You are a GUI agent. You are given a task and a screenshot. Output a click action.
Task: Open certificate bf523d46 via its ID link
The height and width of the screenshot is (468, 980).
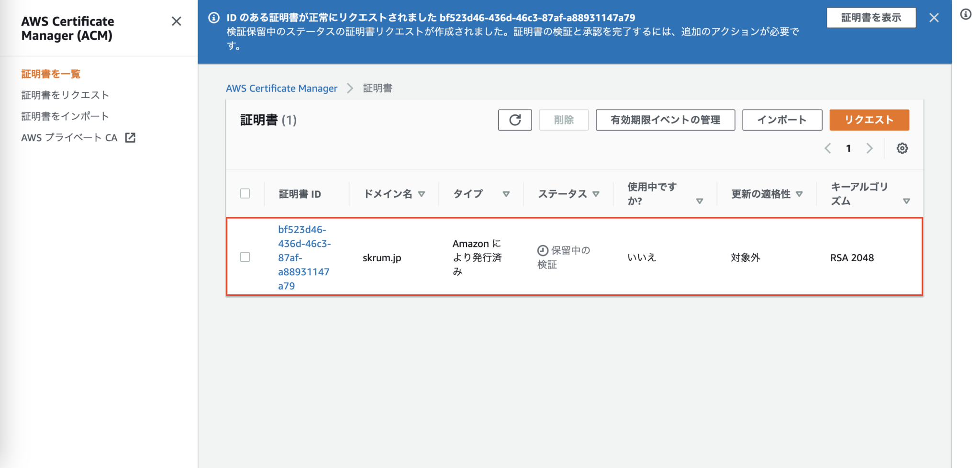(303, 257)
